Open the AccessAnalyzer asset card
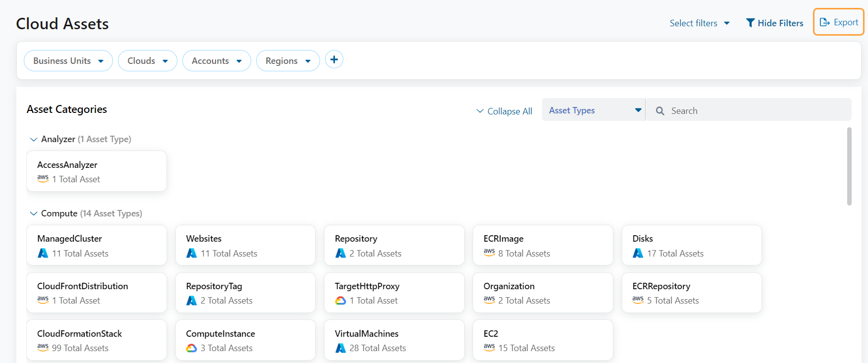 (97, 171)
